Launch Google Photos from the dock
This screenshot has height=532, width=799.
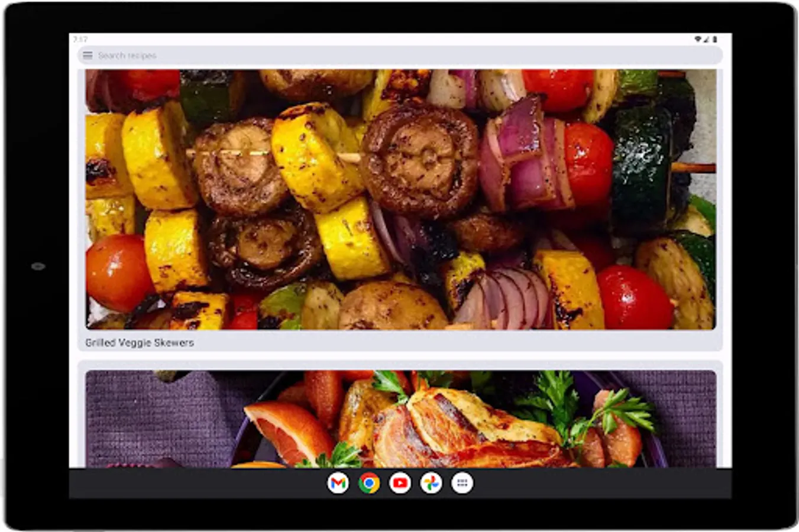click(431, 484)
